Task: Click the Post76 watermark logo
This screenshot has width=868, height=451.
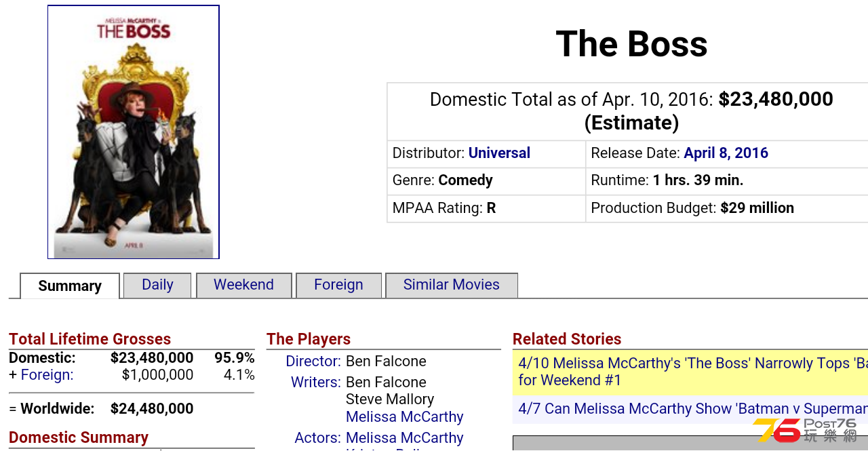Action: pyautogui.click(x=806, y=431)
